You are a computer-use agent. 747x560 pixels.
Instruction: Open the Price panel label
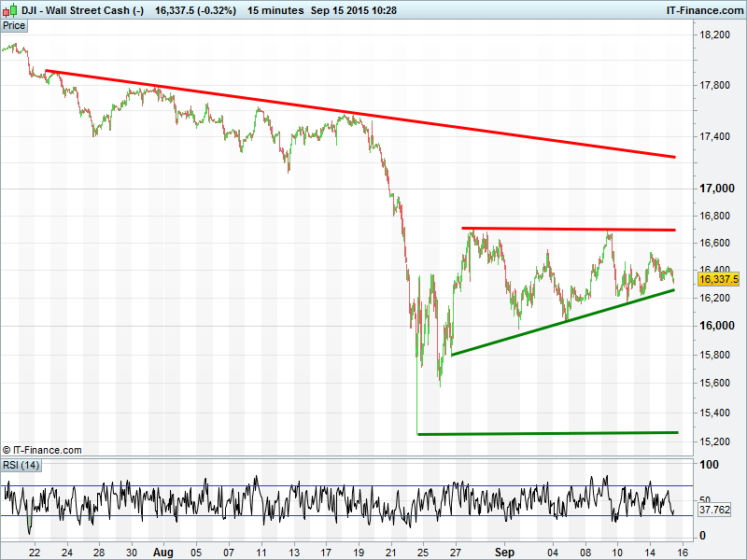pyautogui.click(x=14, y=26)
